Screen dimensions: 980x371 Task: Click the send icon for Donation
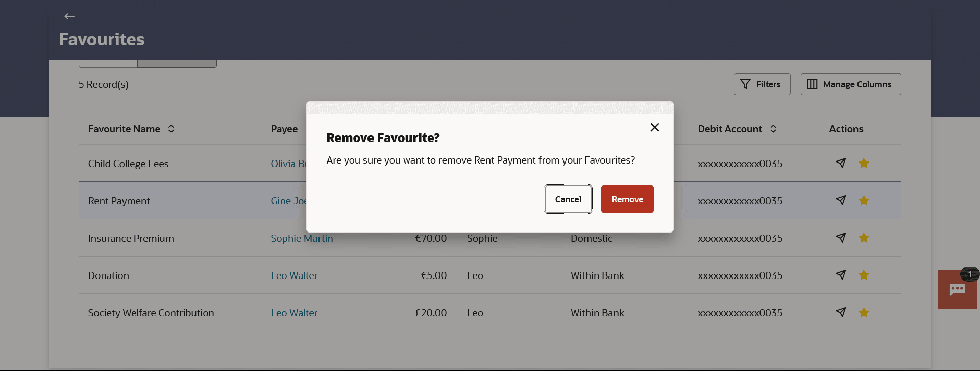pos(841,275)
